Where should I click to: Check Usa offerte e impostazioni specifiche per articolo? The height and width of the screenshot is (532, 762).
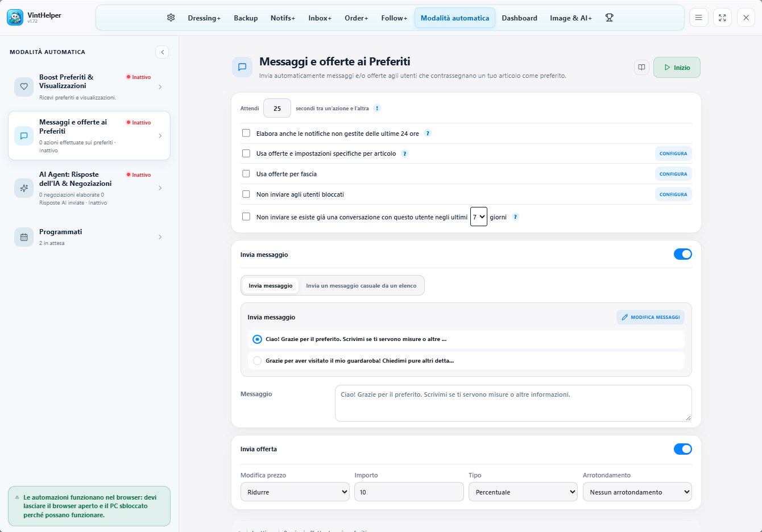click(x=246, y=153)
